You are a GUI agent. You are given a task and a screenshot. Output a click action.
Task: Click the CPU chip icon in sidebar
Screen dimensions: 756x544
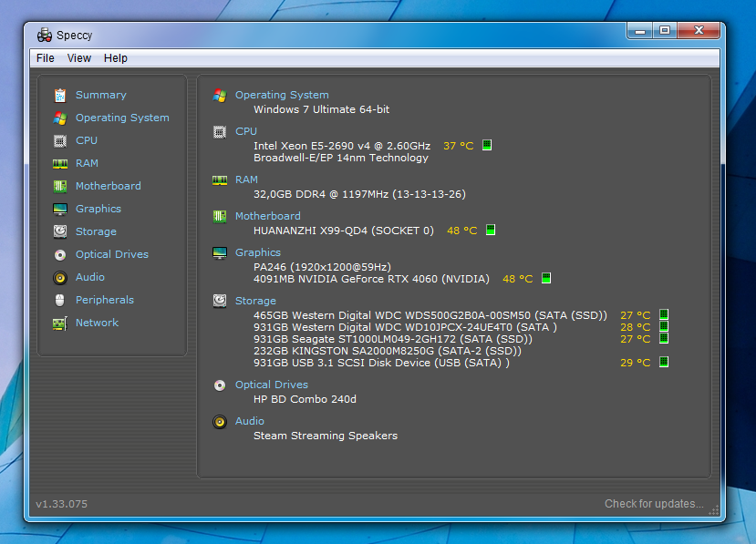60,140
